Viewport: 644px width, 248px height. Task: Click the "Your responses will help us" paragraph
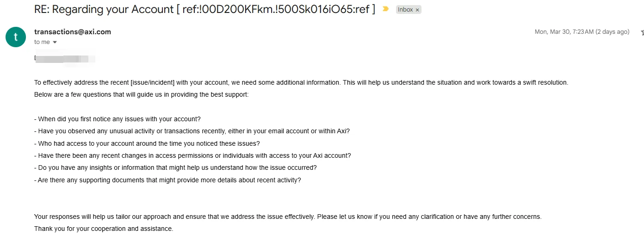click(287, 217)
